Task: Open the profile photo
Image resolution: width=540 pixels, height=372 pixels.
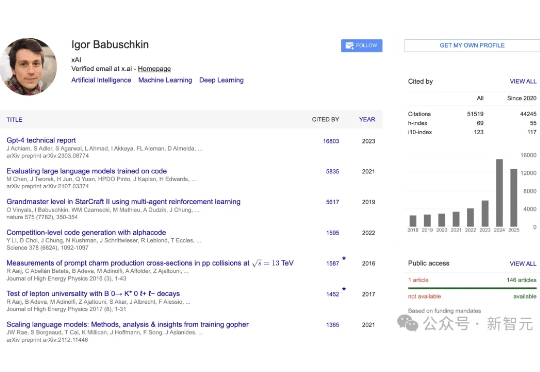Action: 28,66
